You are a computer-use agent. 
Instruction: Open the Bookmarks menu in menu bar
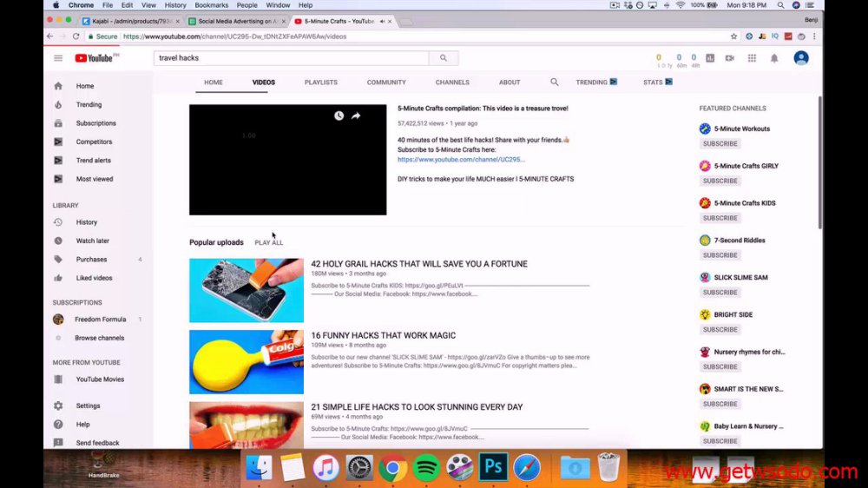[x=212, y=5]
